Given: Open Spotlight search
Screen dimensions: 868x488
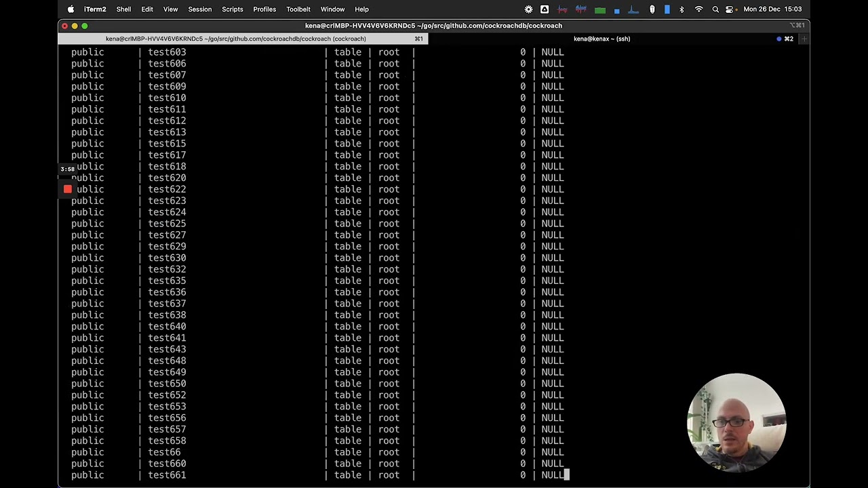Looking at the screenshot, I should tap(715, 9).
